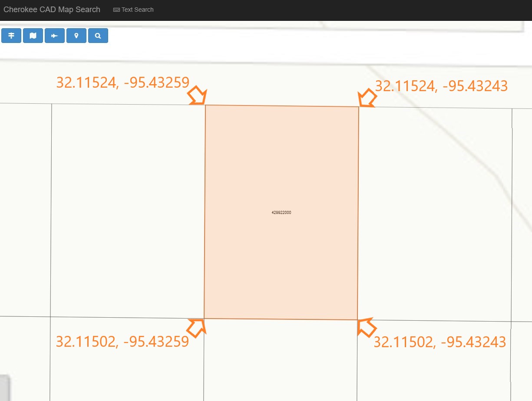The image size is (532, 401).
Task: Open the Text Search link
Action: pyautogui.click(x=133, y=10)
